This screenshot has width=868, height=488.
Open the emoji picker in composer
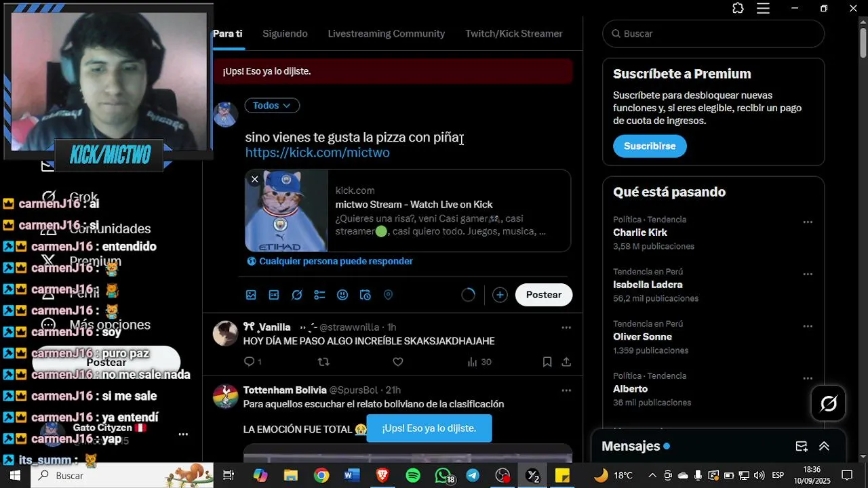pos(342,295)
